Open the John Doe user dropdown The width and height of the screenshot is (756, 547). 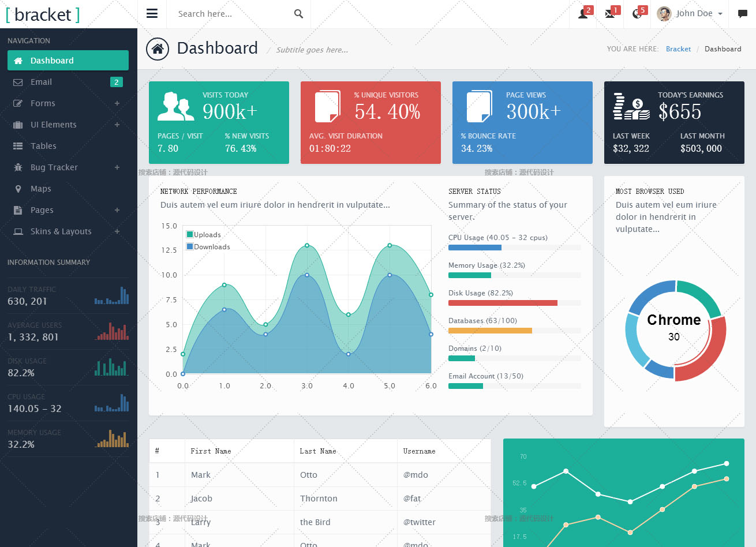pyautogui.click(x=690, y=14)
